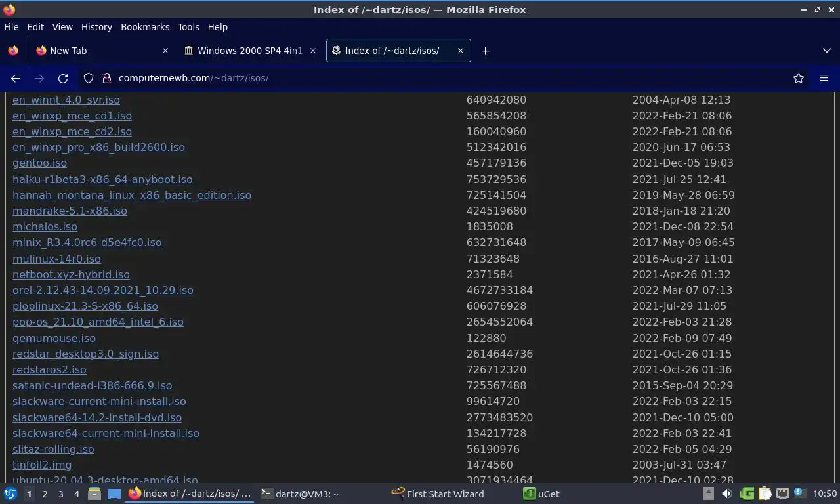Open the en_winxp_mce_cd1.iso link
The height and width of the screenshot is (504, 840).
(x=72, y=116)
